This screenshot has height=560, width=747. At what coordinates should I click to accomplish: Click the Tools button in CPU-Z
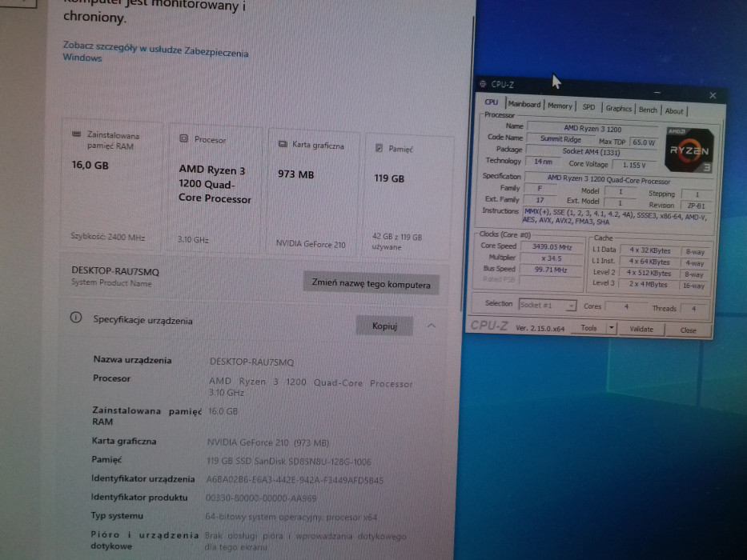coord(588,328)
